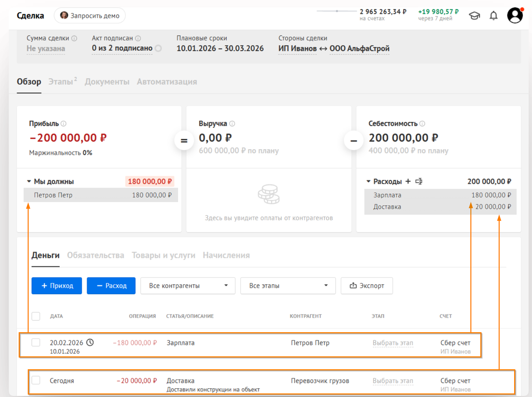This screenshot has width=532, height=397.
Task: Click the account balance forecast slider line
Action: tap(337, 11)
